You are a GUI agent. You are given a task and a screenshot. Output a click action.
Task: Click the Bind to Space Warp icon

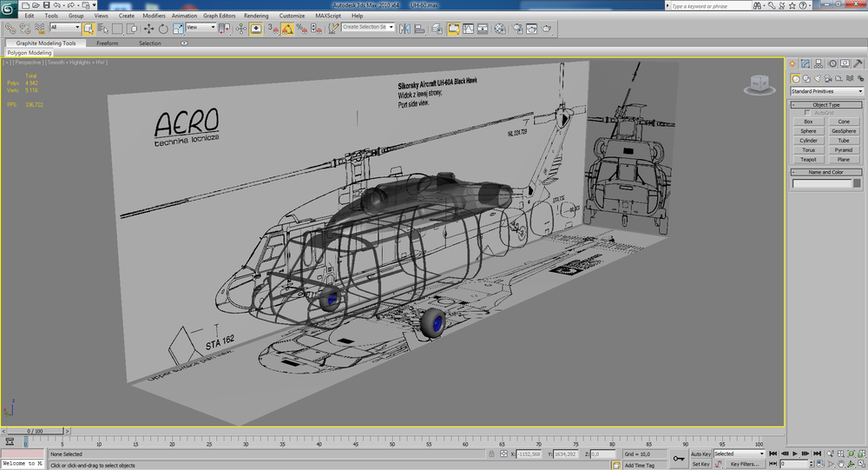[40, 29]
